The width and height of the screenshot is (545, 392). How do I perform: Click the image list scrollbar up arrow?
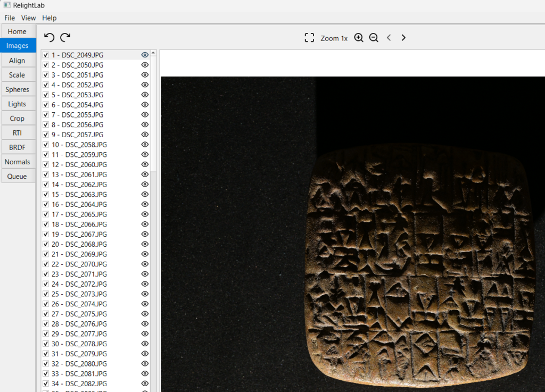click(153, 53)
